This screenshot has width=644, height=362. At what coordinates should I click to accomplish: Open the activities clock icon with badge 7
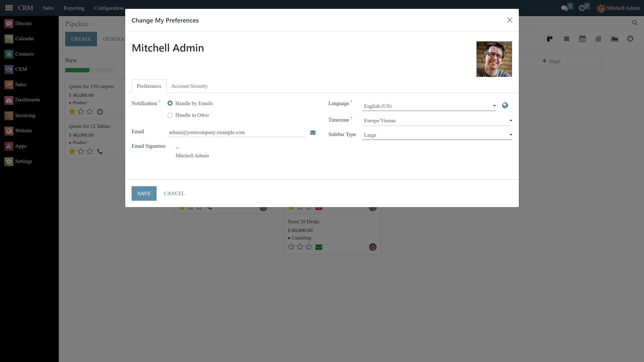point(582,8)
